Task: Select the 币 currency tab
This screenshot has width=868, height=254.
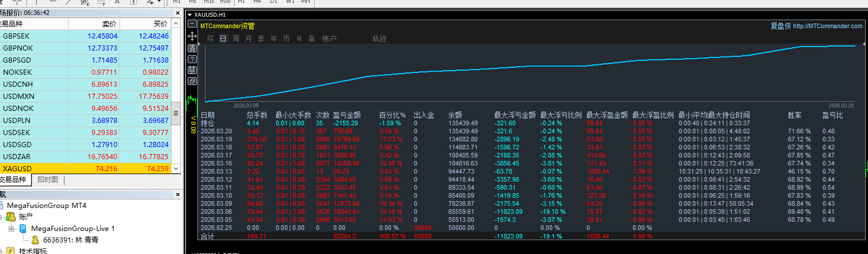Action: coord(286,39)
